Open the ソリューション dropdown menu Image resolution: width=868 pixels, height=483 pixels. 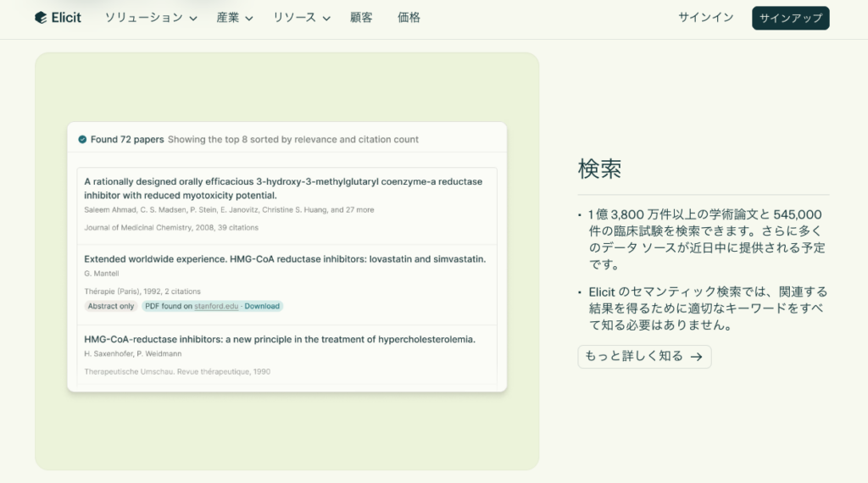[x=144, y=18]
